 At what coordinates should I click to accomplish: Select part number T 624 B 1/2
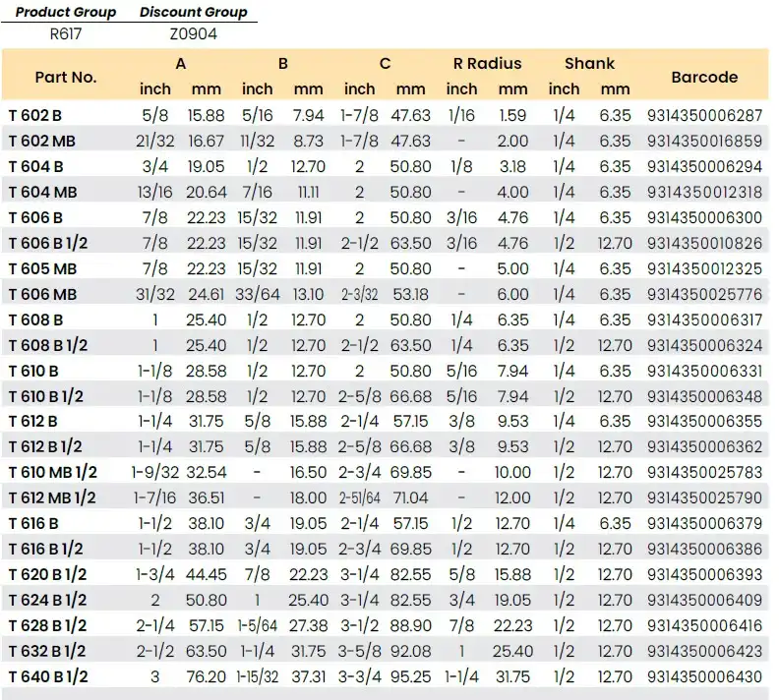[x=48, y=600]
